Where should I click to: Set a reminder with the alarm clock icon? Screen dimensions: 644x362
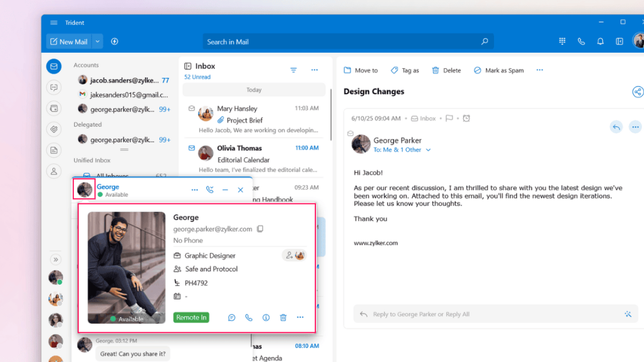pyautogui.click(x=466, y=118)
